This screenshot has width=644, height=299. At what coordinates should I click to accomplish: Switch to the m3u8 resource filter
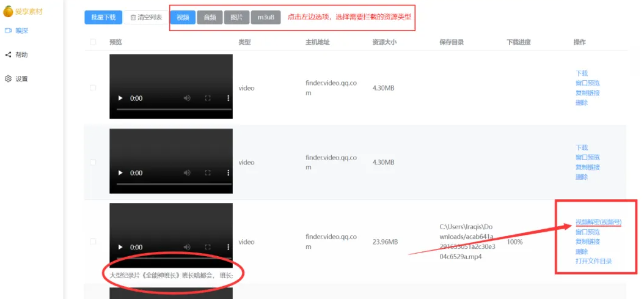pos(266,18)
